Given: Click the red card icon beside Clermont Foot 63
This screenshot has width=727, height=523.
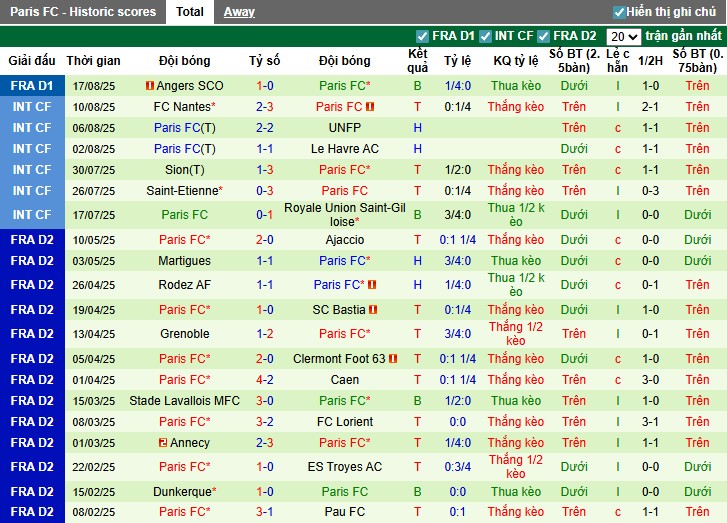Looking at the screenshot, I should click(x=392, y=359).
